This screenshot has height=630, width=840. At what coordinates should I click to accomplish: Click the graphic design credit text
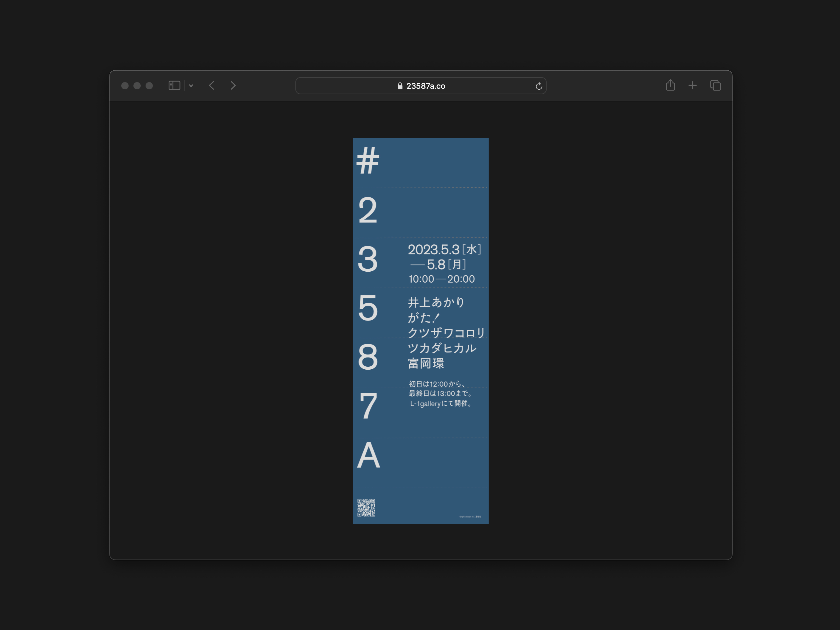tap(470, 517)
